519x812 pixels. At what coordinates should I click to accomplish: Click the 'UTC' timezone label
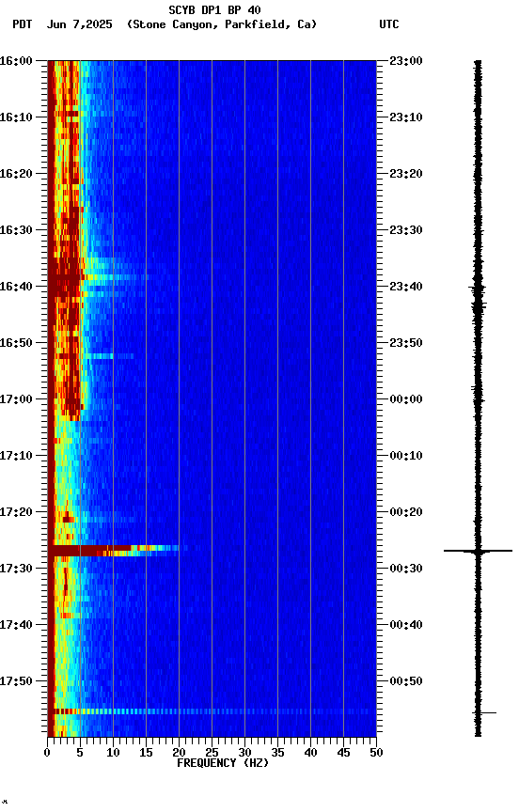[389, 24]
